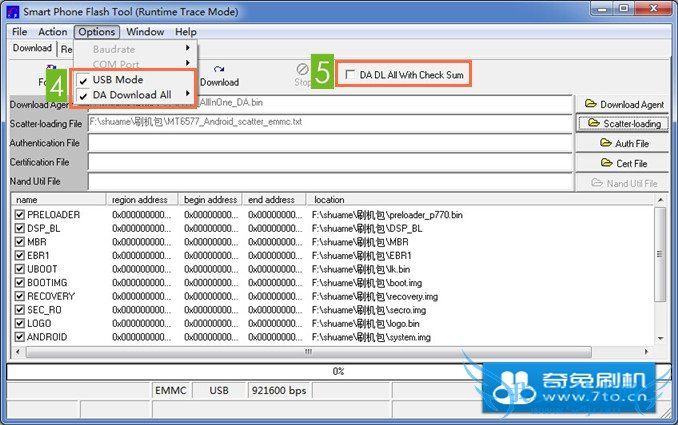Toggle the EBR1 partition checkbox
The image size is (678, 425).
point(19,255)
